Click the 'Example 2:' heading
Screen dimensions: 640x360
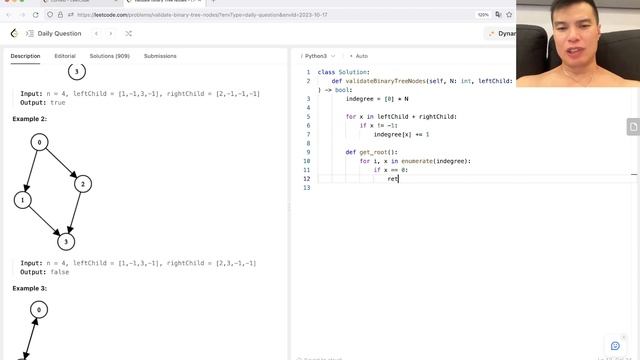click(x=29, y=119)
